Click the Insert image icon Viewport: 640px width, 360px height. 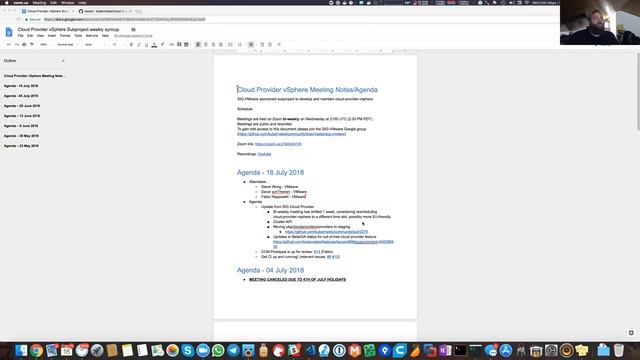click(187, 44)
